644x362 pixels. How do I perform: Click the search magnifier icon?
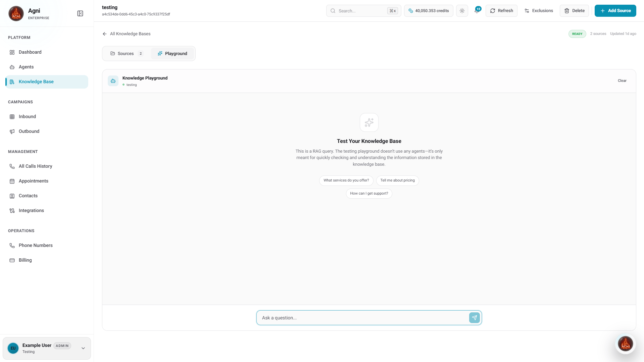pos(333,11)
